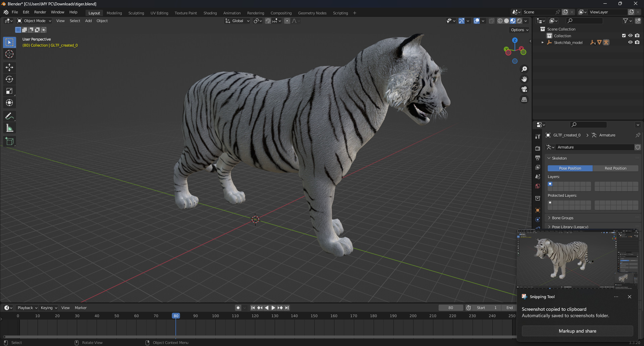Viewport: 644px width, 346px height.
Task: Open the View Layer properties tab
Action: click(538, 167)
